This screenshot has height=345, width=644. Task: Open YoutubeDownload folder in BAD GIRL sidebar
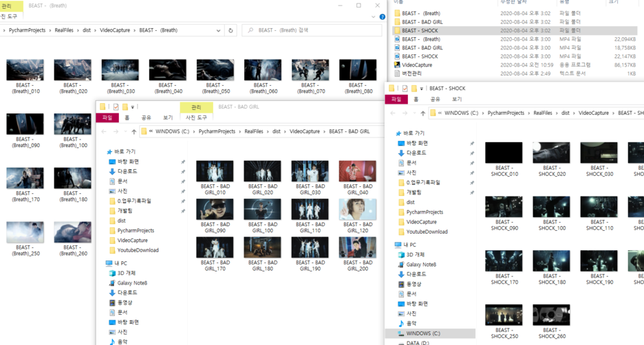134,250
